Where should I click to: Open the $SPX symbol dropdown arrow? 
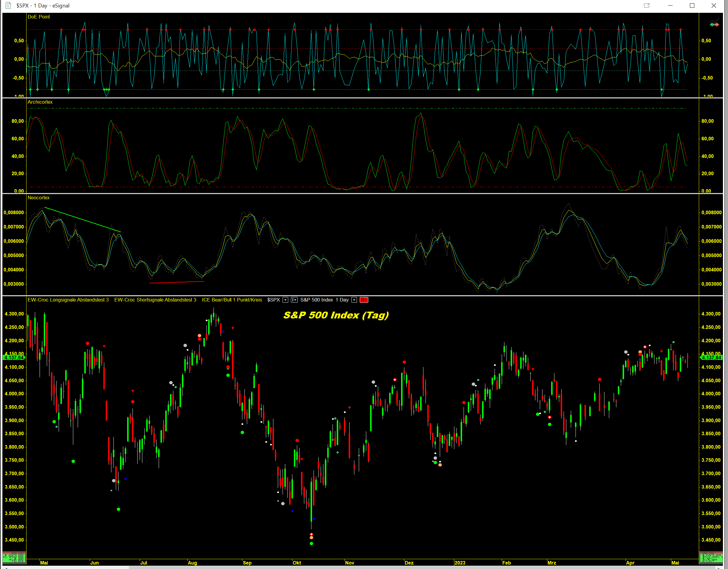285,300
